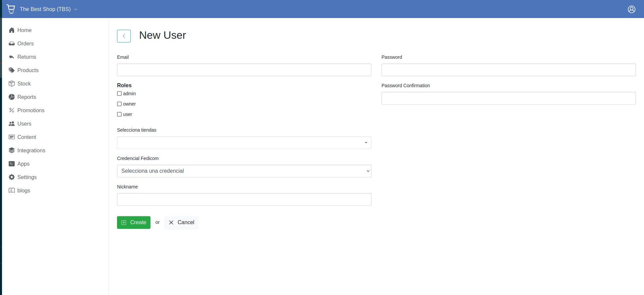Open the Integrations menu item
This screenshot has width=644, height=295.
(31, 150)
